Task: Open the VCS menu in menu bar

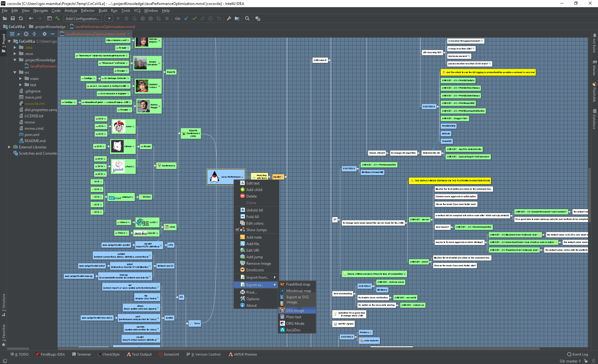Action: pyautogui.click(x=137, y=11)
